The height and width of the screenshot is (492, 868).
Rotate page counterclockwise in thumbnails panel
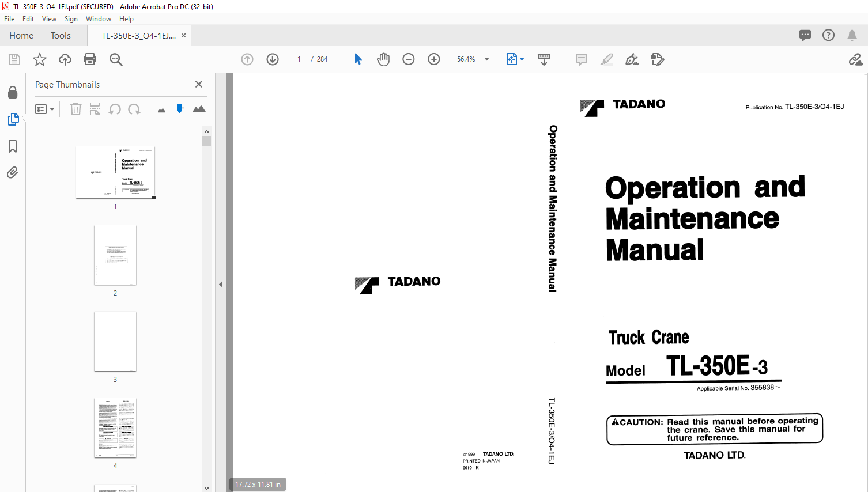pos(115,109)
